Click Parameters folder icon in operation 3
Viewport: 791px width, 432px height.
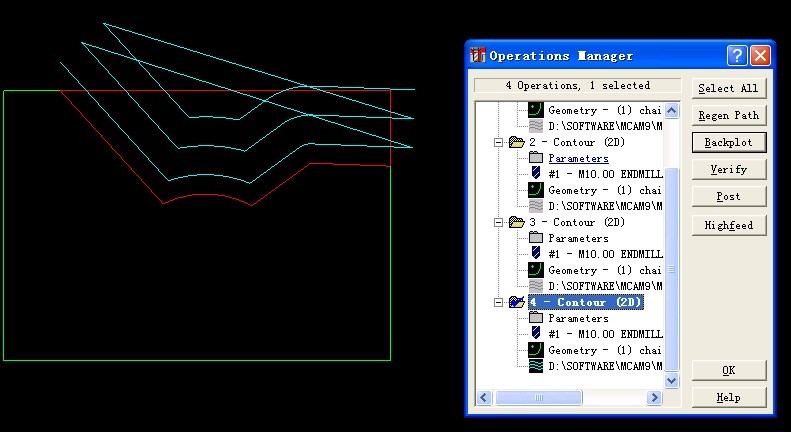(536, 238)
